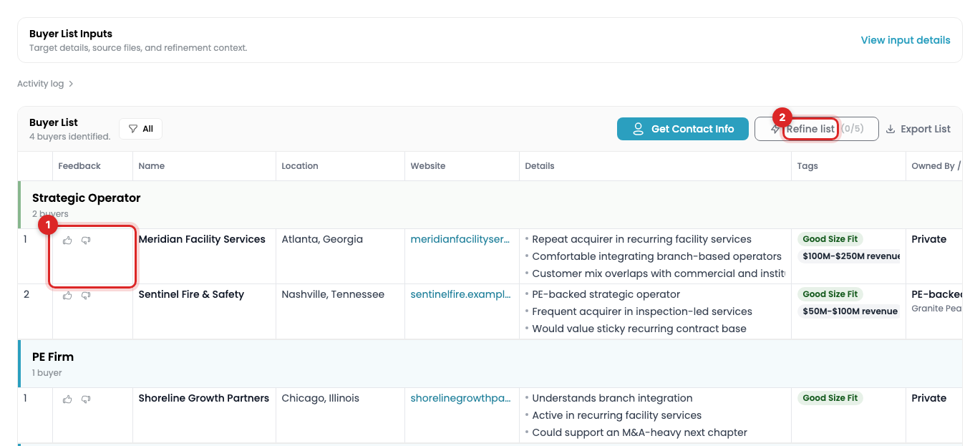Click Good Size Fit tag for Meridian

pyautogui.click(x=830, y=239)
